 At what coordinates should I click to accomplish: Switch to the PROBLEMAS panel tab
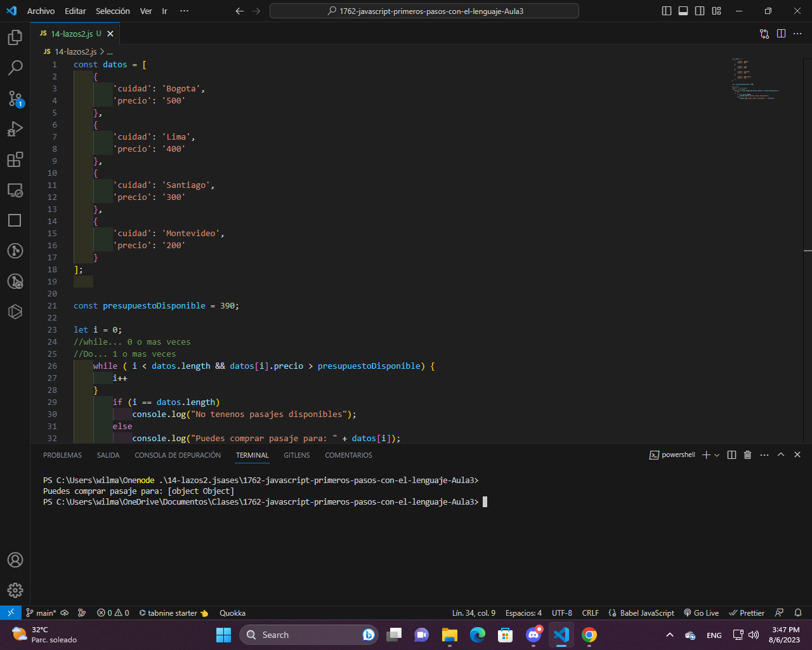pos(62,455)
